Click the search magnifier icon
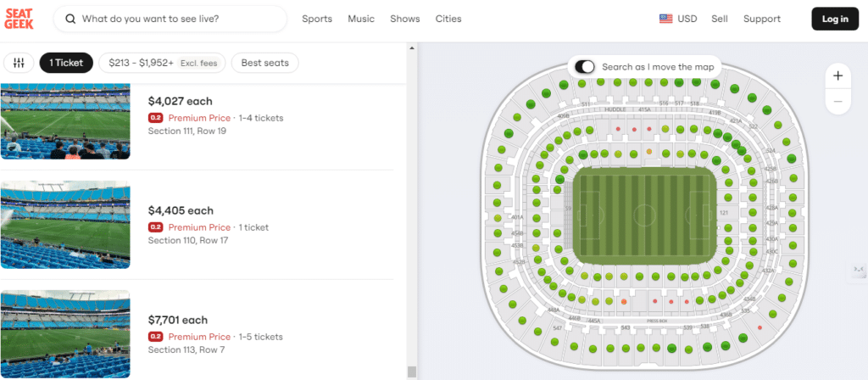This screenshot has width=868, height=380. click(x=70, y=19)
